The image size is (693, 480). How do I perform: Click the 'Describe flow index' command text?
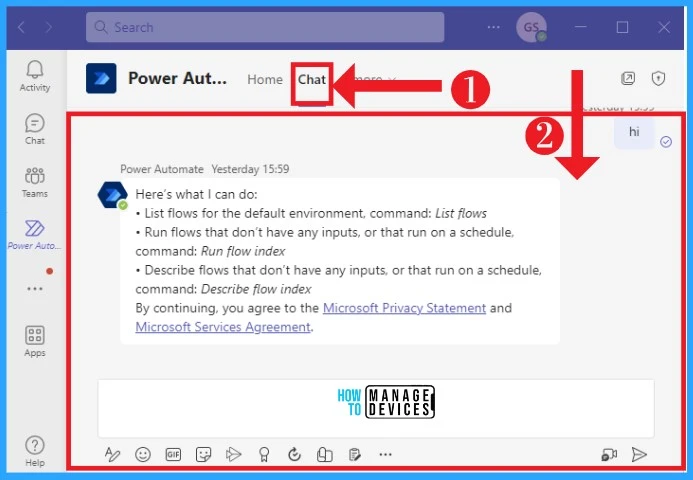coord(256,289)
